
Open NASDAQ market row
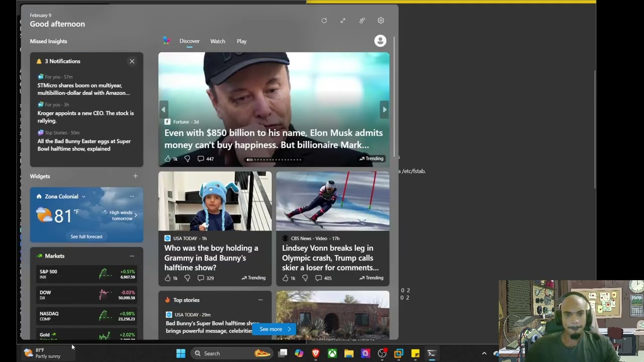click(87, 316)
